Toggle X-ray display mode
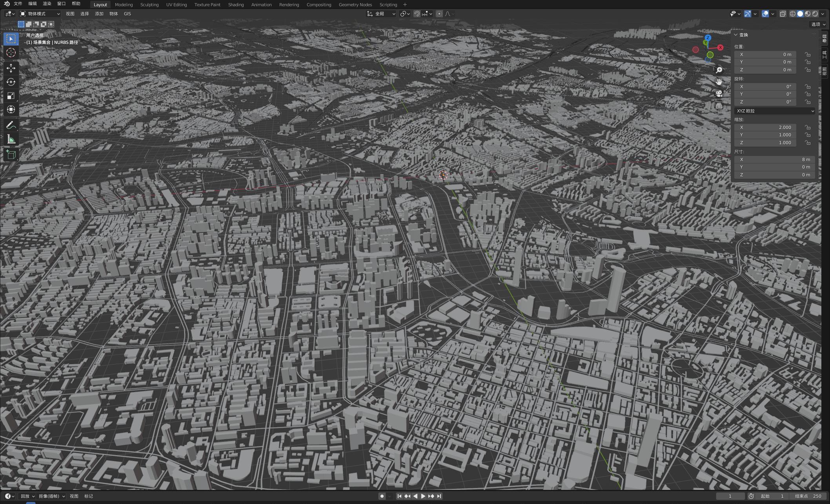Image resolution: width=830 pixels, height=504 pixels. pyautogui.click(x=783, y=14)
